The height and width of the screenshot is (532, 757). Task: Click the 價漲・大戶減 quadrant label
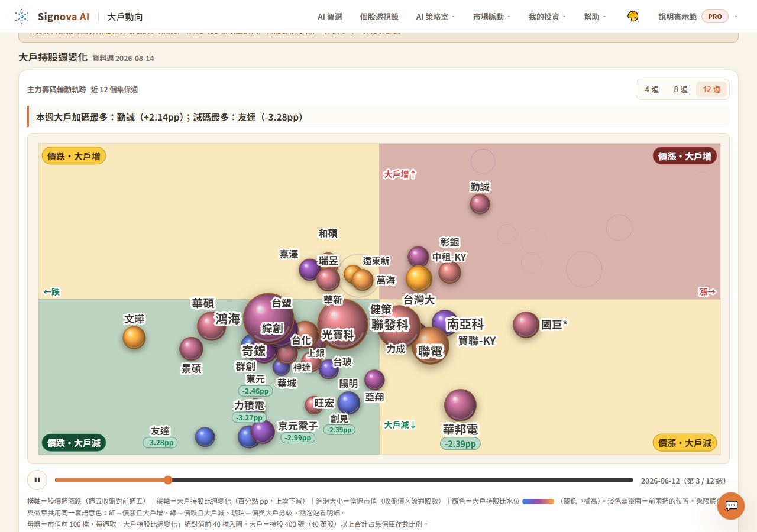pyautogui.click(x=685, y=443)
